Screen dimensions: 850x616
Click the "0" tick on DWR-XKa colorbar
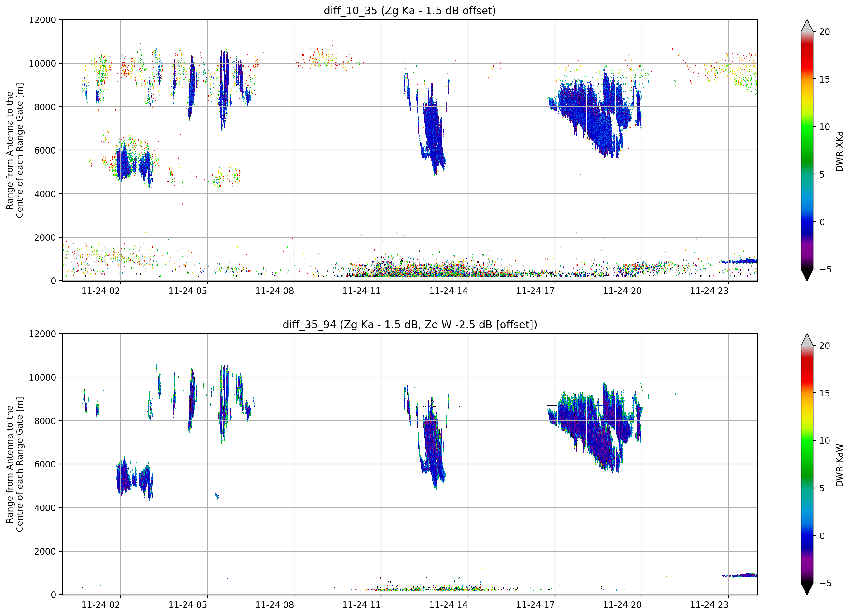(822, 222)
